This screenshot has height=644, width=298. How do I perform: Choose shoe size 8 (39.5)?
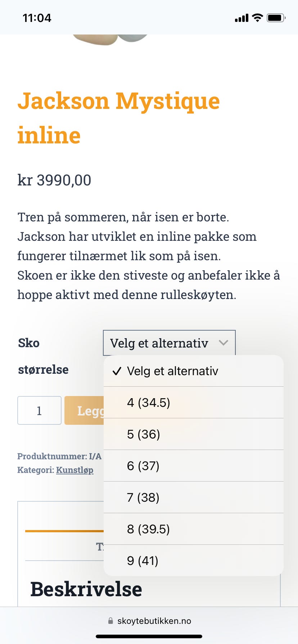(x=148, y=529)
